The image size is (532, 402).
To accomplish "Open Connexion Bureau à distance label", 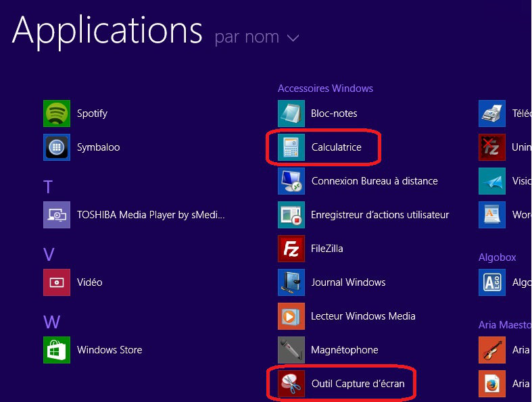I will click(374, 181).
